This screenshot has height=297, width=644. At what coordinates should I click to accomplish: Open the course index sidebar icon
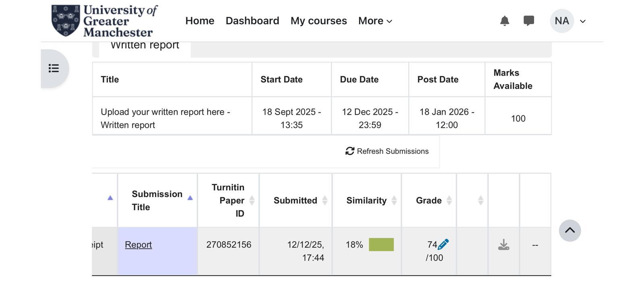[54, 68]
